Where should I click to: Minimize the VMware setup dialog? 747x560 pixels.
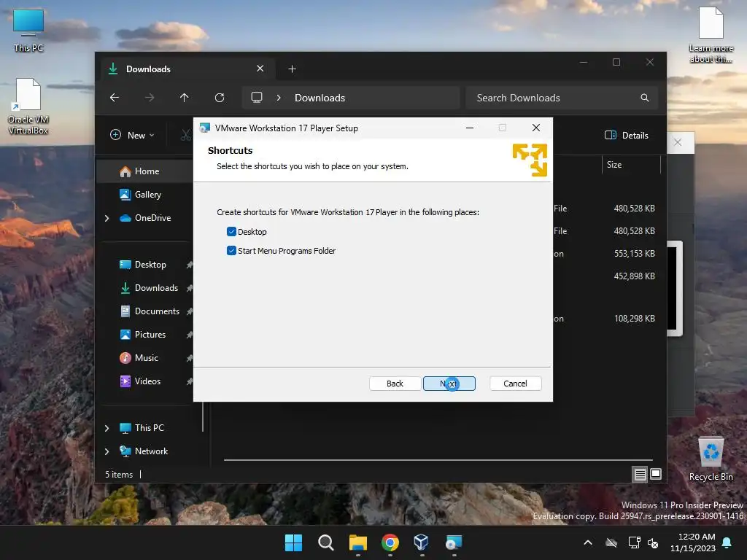coord(470,128)
